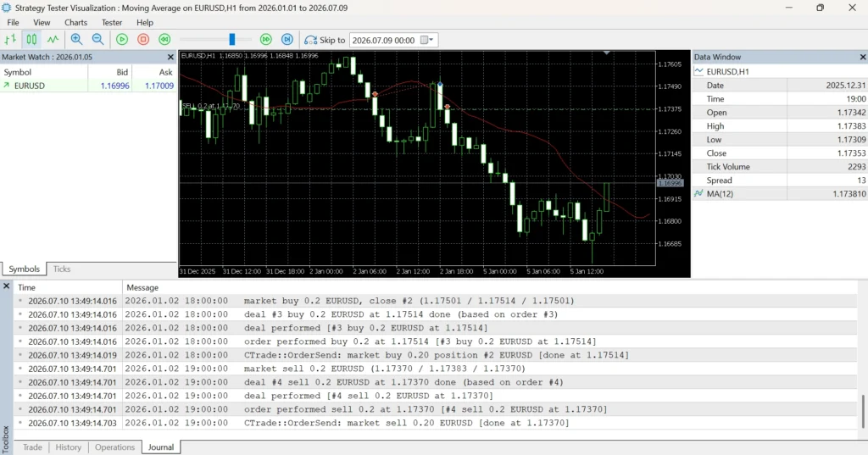Open the File menu

click(x=13, y=23)
